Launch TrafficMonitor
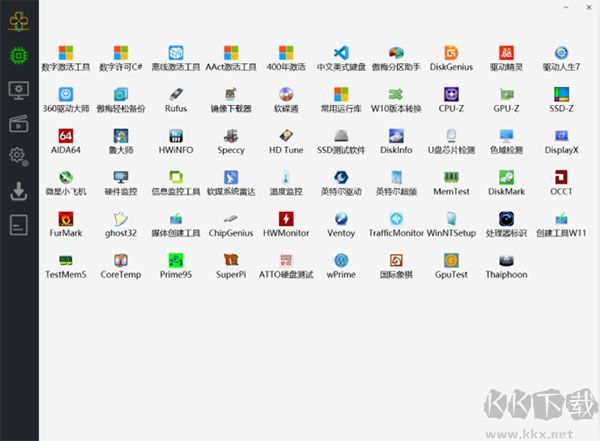Screen dimensions: 600x441 [x=396, y=225]
